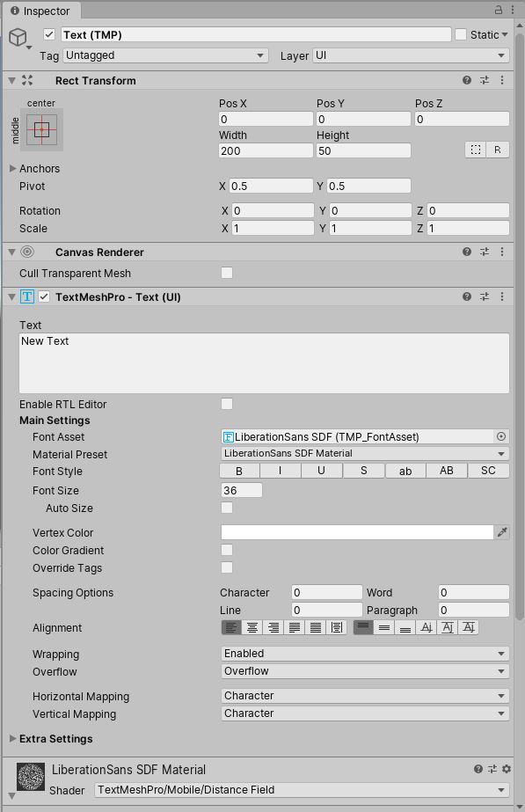Open Canvas Renderer help reference icon

(466, 252)
